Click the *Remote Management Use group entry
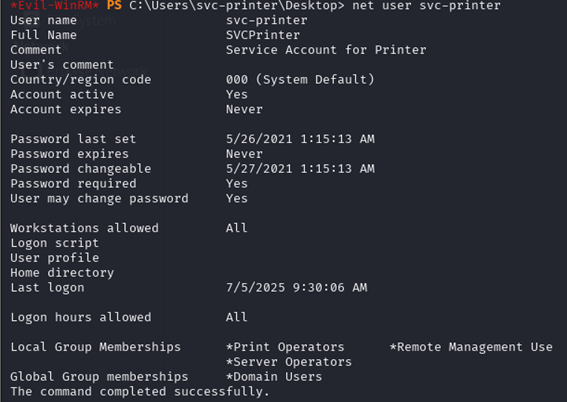 click(x=471, y=347)
